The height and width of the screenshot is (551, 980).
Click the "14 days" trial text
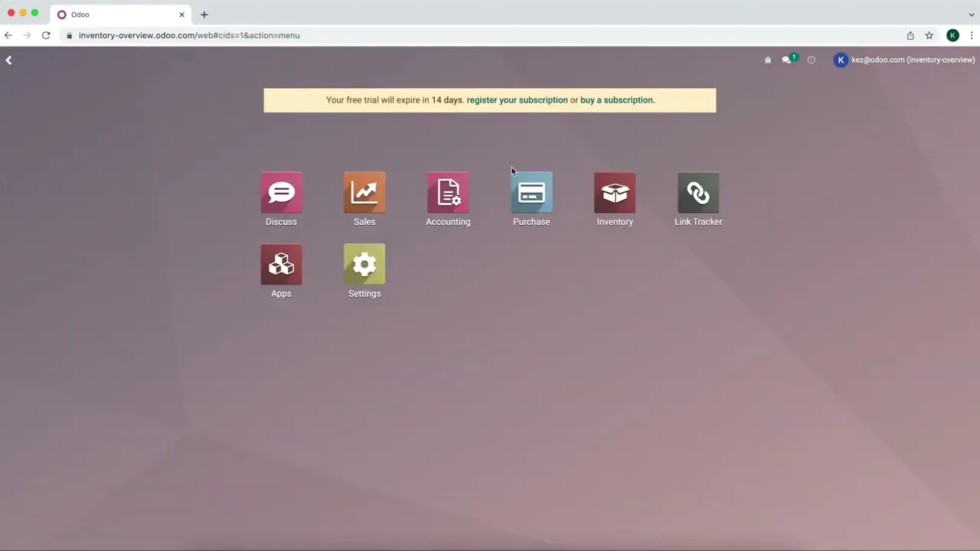point(447,100)
